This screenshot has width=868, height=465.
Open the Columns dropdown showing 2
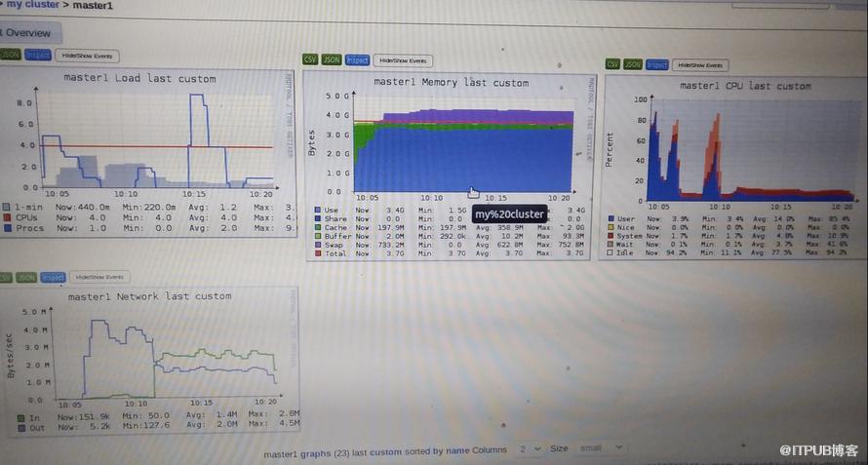click(x=530, y=449)
